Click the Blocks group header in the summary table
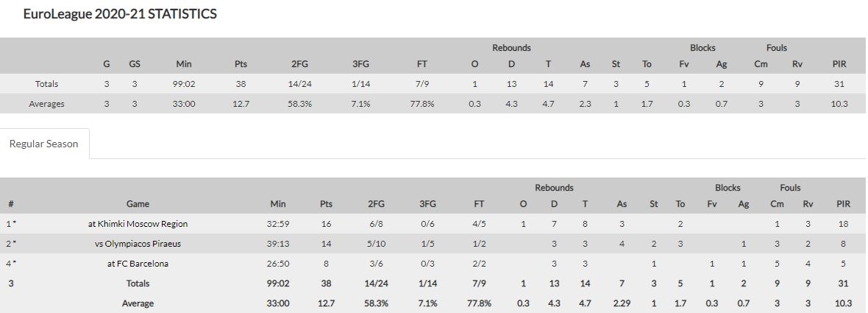Viewport: 868px width, 313px height. (x=702, y=48)
